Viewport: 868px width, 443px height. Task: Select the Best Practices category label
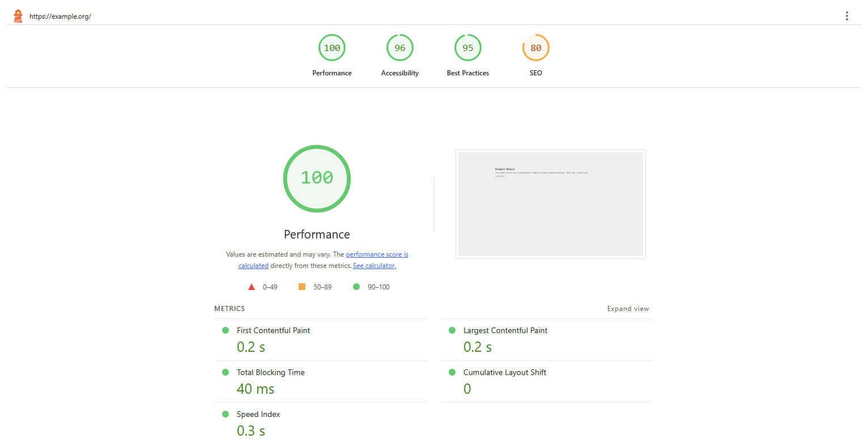pos(468,73)
